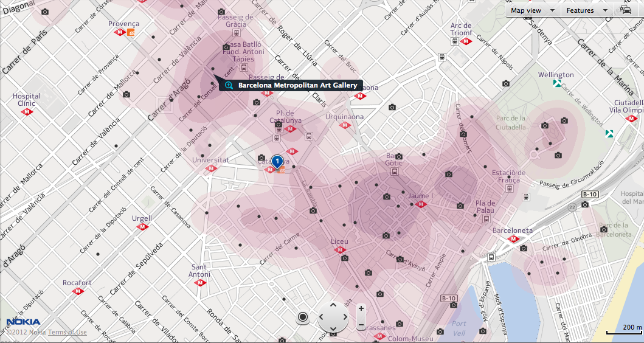Viewport: 644px width, 343px height.
Task: Click the Sant Antoni metro icon
Action: click(200, 283)
